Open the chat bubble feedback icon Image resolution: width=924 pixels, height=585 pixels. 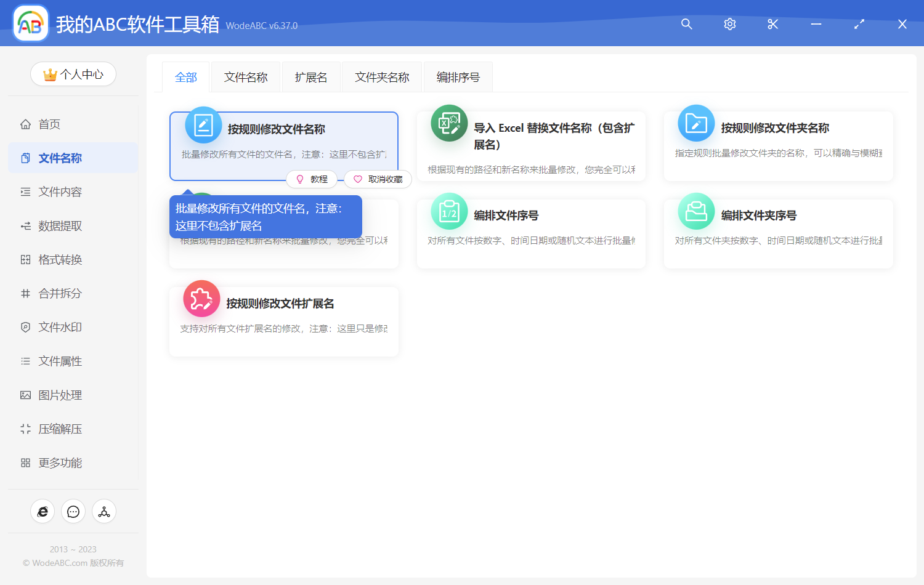click(x=73, y=511)
